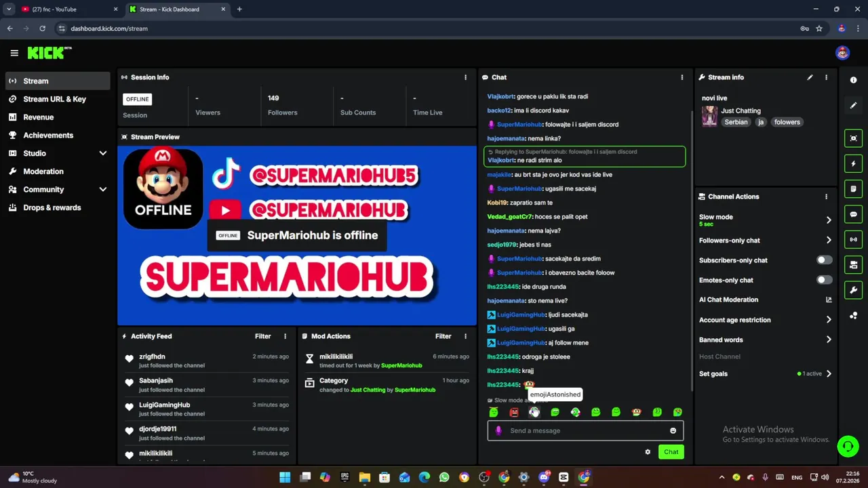868x488 pixels.
Task: Open the emoji picker in message box
Action: tap(673, 430)
